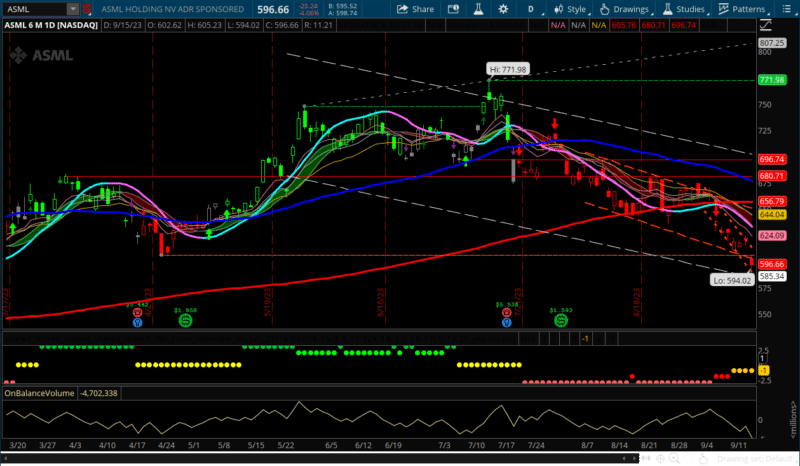Click the April red earnings phone icon
The image size is (800, 466).
point(137,312)
